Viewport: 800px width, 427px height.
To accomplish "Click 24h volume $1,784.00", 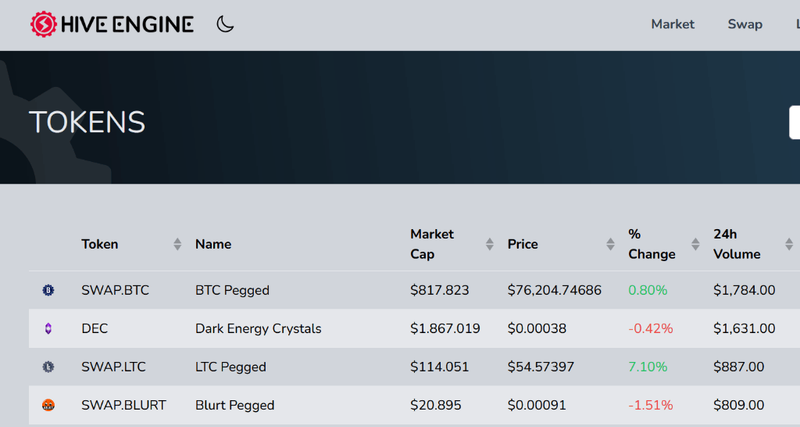I will pos(744,290).
